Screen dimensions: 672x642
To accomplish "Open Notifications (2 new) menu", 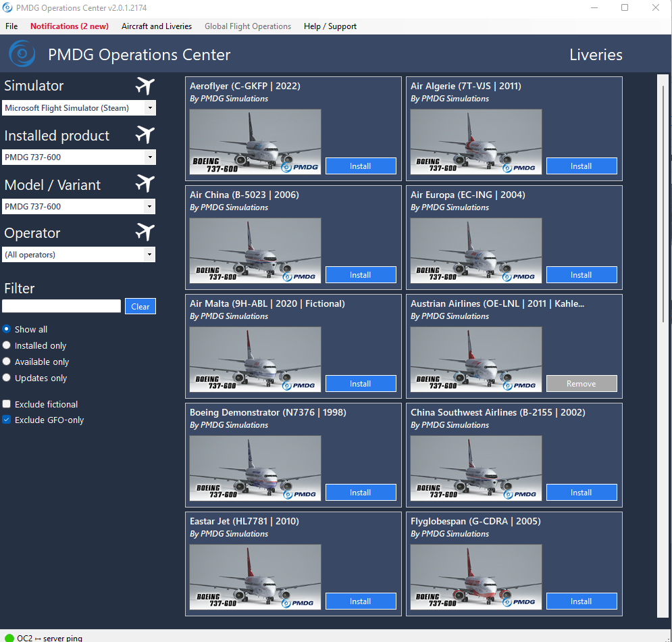I will tap(70, 26).
